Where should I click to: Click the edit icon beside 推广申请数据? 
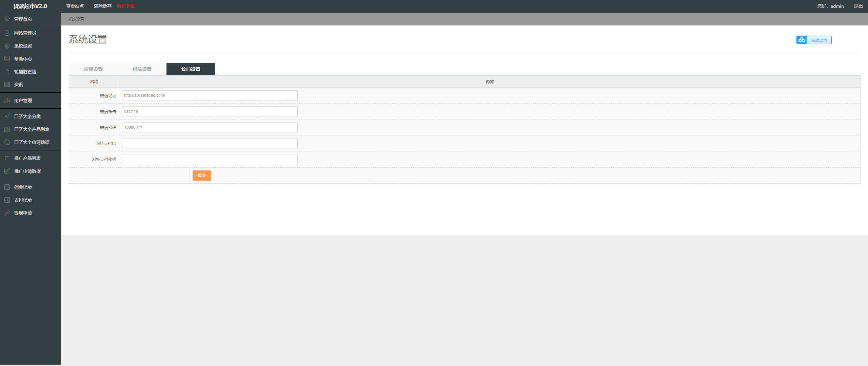click(x=7, y=171)
